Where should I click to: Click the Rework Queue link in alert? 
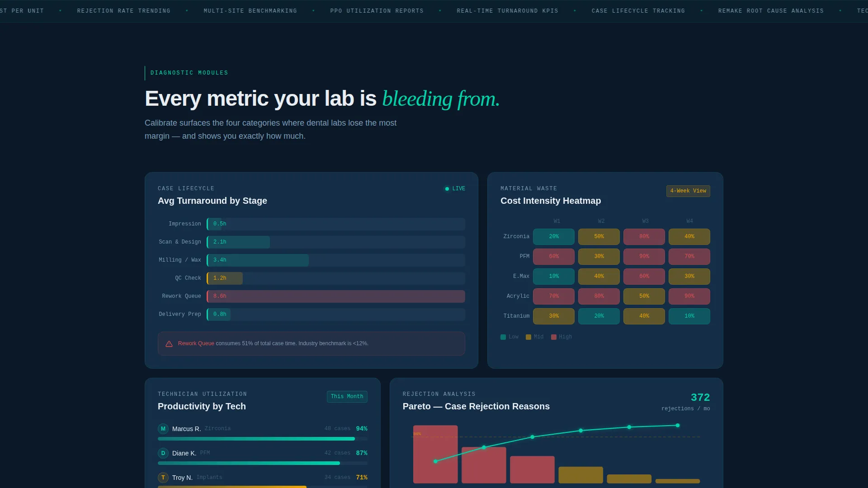click(x=196, y=343)
